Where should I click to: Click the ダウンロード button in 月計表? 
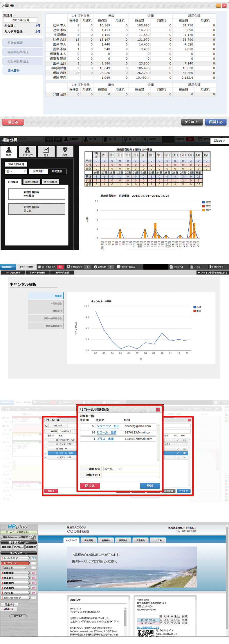click(192, 122)
